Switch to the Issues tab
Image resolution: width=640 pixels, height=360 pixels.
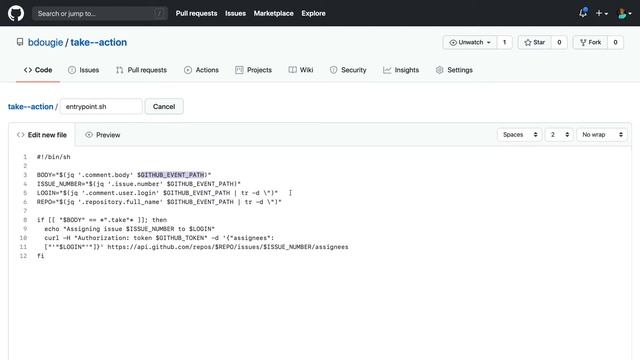pyautogui.click(x=83, y=70)
